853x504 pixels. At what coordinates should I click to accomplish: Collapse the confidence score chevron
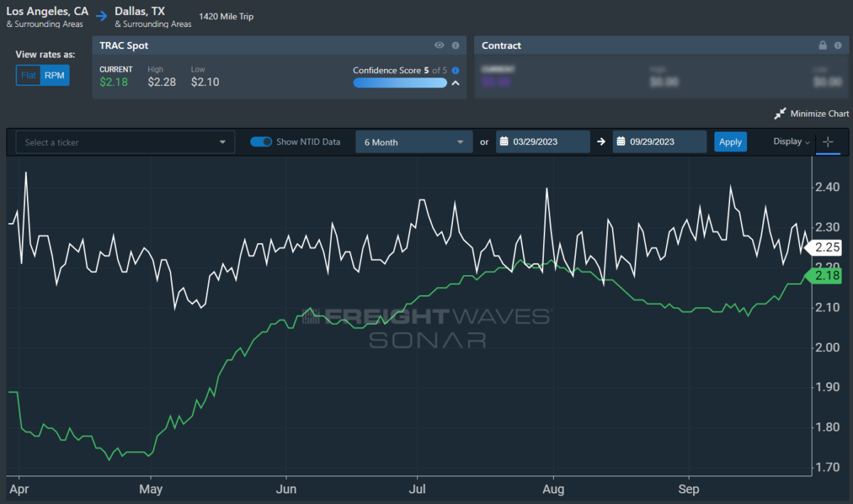click(456, 83)
